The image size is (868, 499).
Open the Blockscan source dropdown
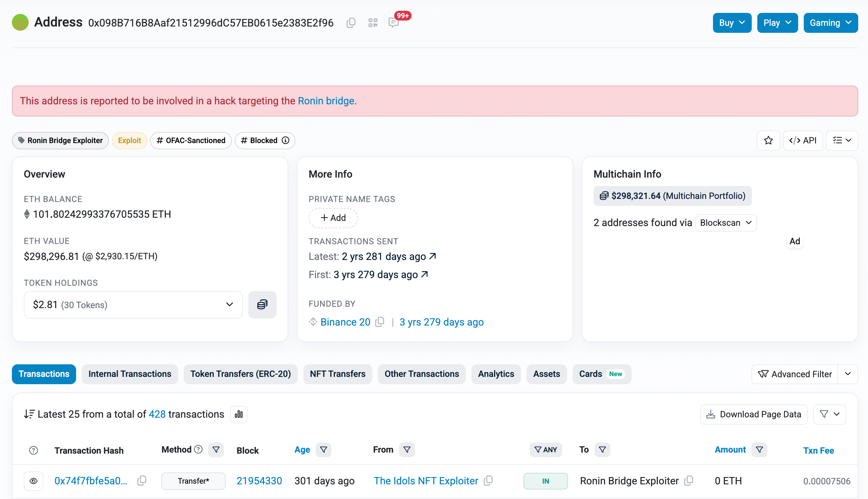click(726, 223)
